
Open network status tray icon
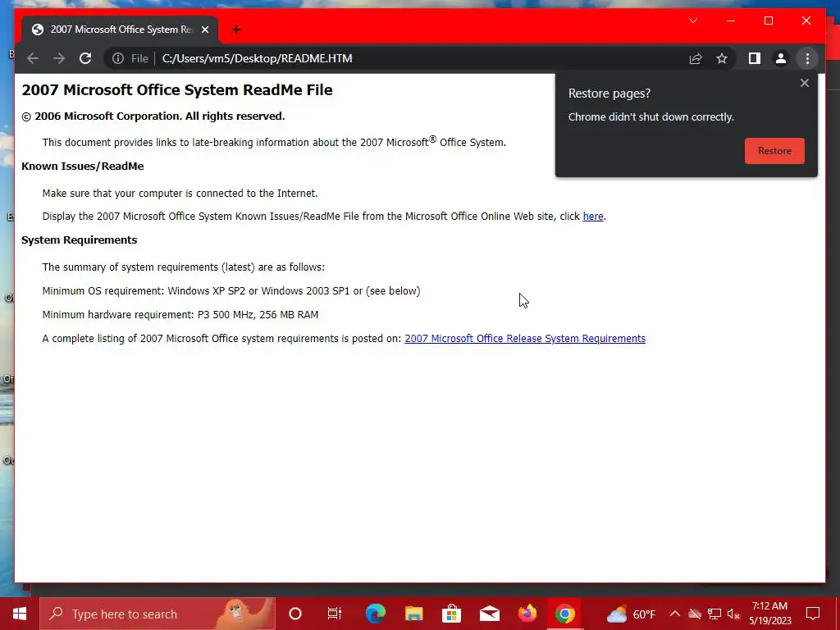tap(714, 614)
